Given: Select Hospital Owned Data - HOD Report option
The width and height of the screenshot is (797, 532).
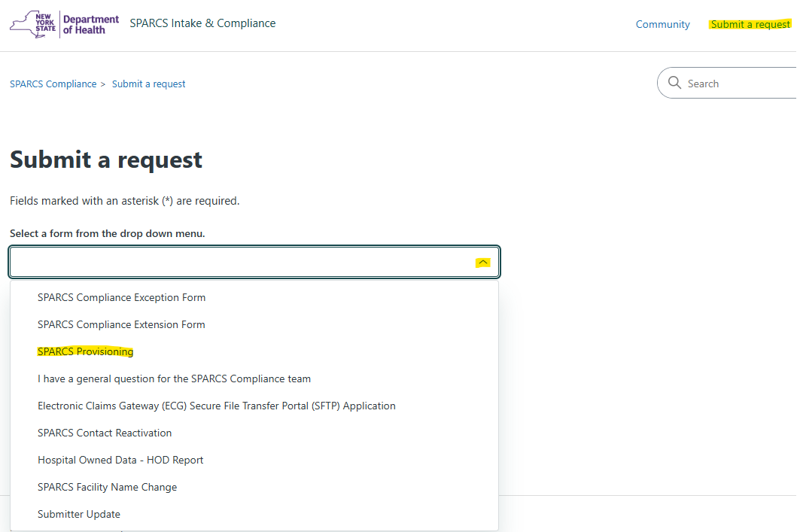Looking at the screenshot, I should (x=254, y=460).
